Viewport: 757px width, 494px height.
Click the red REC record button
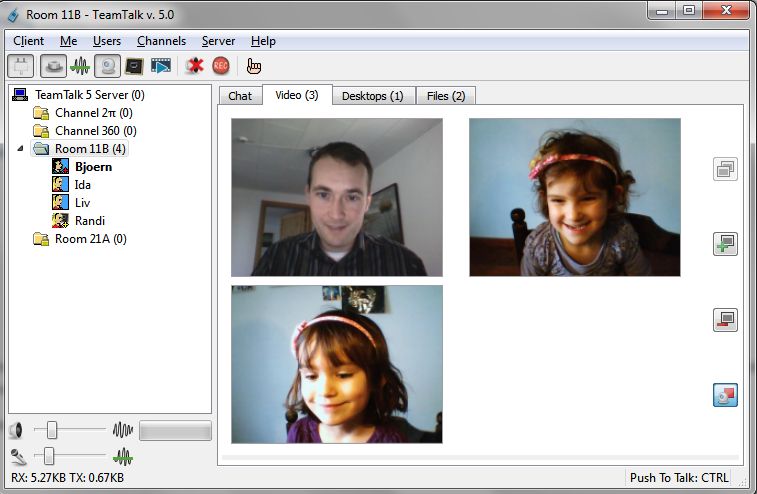[x=220, y=66]
